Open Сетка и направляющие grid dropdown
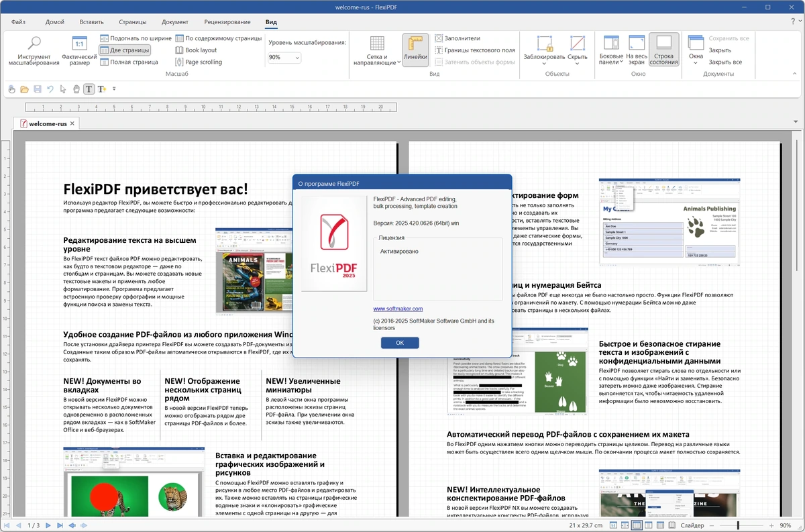Image resolution: width=805 pixels, height=532 pixels. 376,51
